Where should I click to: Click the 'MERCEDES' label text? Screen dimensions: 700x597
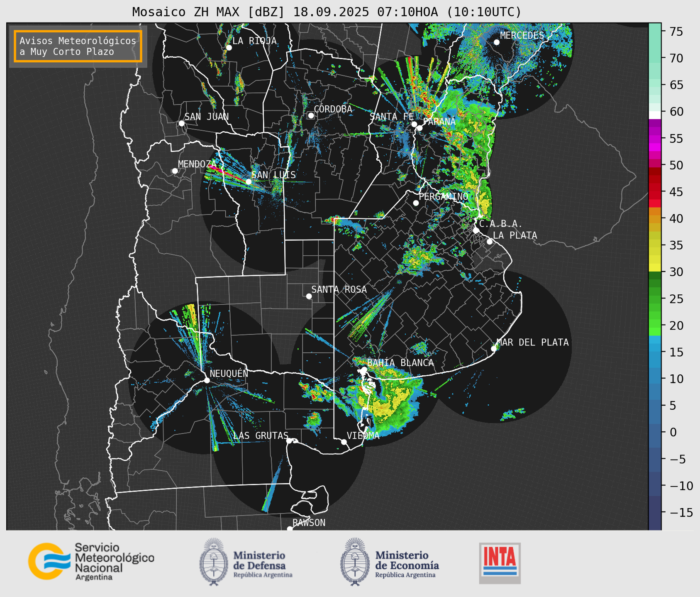click(x=522, y=36)
